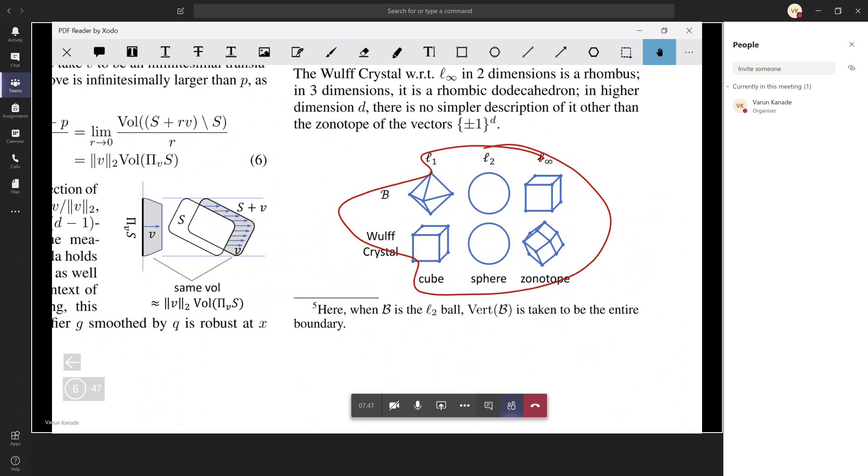Open more actions in meeting control bar
Screen dimensions: 868x476
click(x=464, y=405)
